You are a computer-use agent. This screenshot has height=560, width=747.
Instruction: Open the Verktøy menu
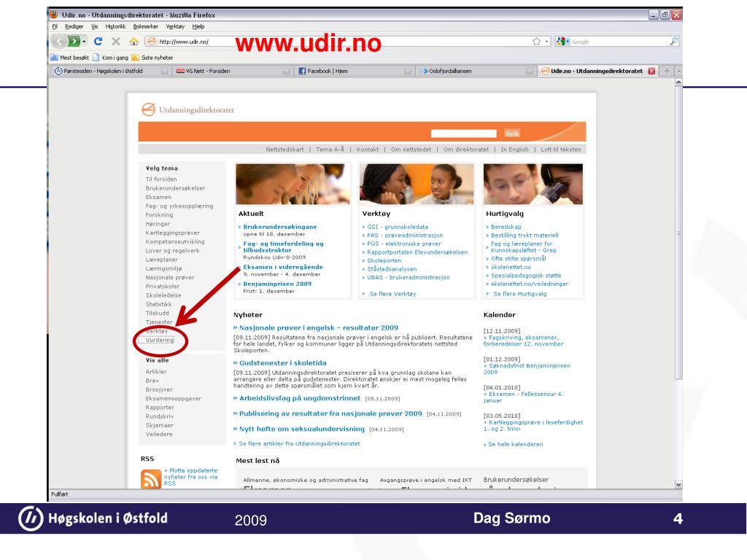click(x=175, y=27)
